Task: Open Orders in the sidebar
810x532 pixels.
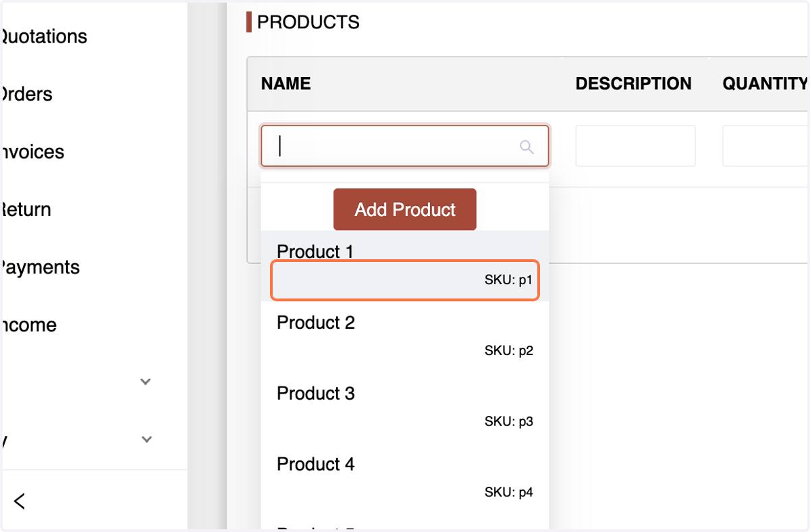Action: [x=27, y=94]
